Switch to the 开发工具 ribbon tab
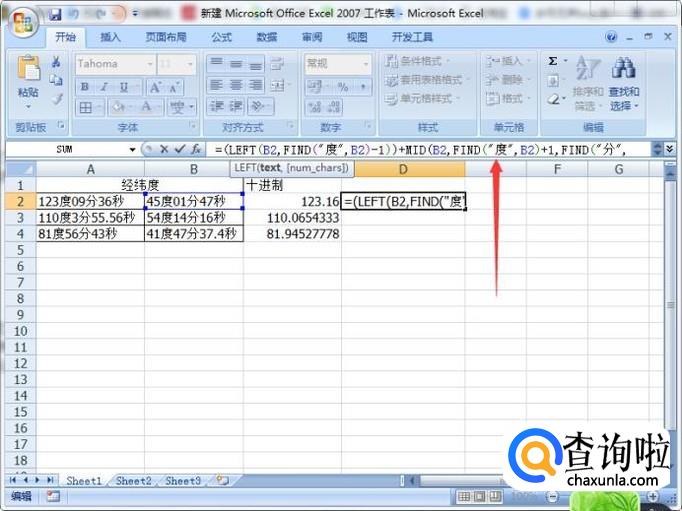682x511 pixels. tap(412, 37)
